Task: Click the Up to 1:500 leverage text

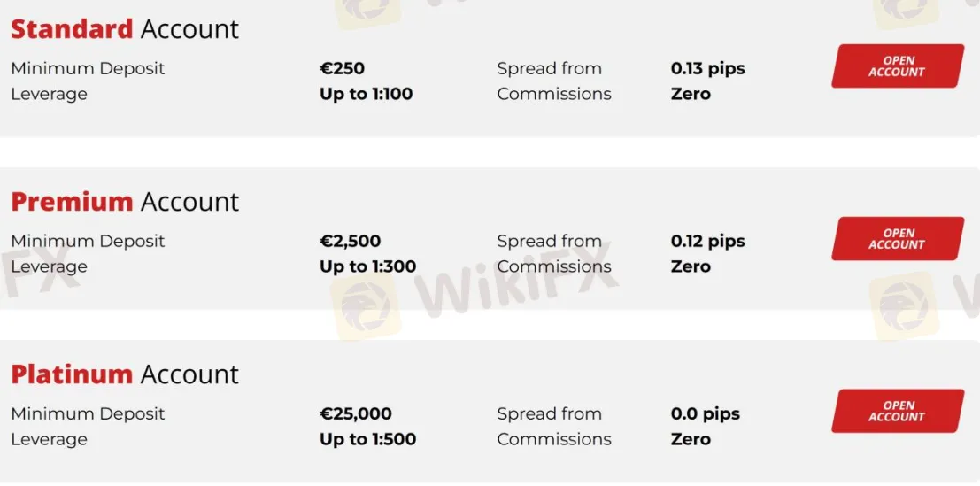Action: (x=367, y=439)
